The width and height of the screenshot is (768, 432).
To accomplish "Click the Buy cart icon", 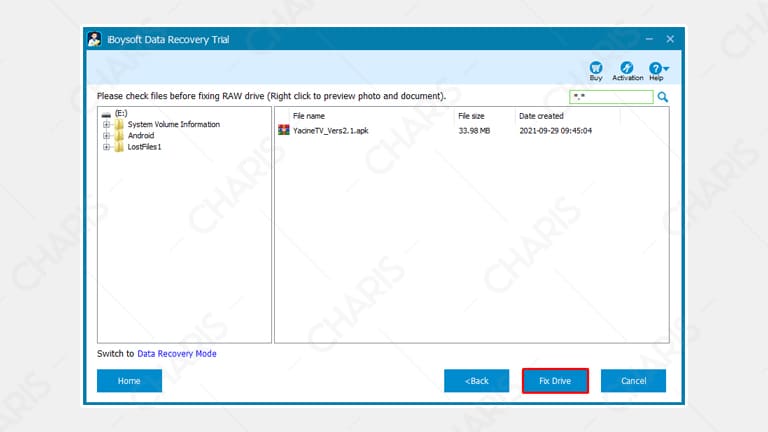I will point(596,68).
